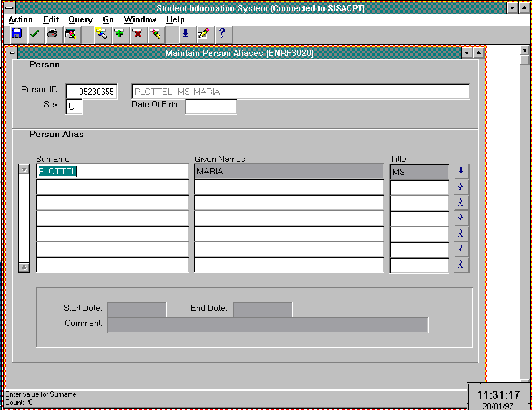Delete record using red X icon
This screenshot has height=410, width=532.
tap(137, 34)
